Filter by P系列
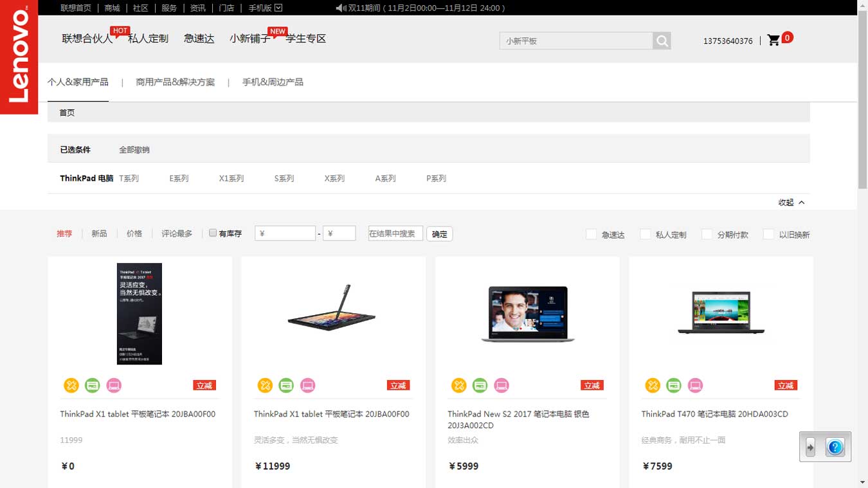This screenshot has width=868, height=488. [436, 178]
